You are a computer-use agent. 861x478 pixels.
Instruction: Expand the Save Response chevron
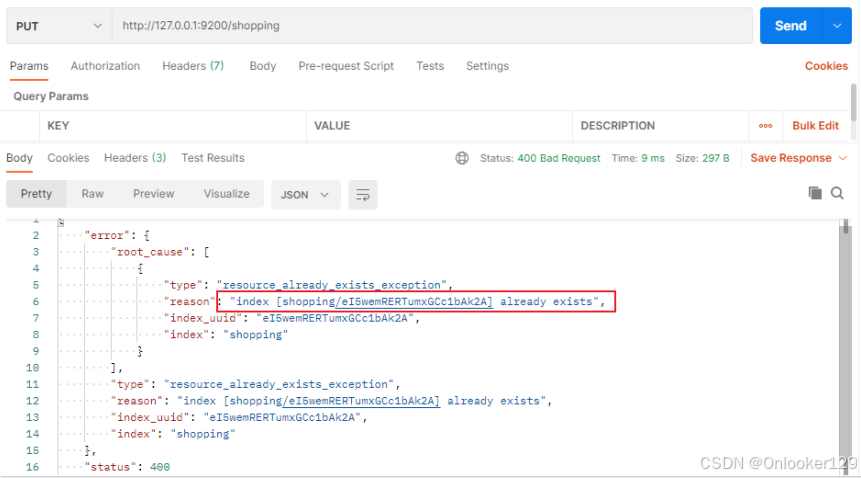(843, 158)
